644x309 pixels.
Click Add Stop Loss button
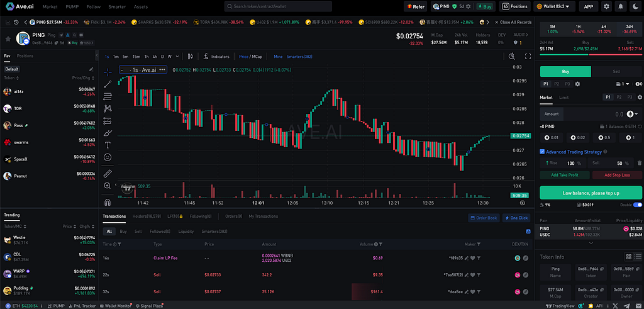(x=617, y=175)
